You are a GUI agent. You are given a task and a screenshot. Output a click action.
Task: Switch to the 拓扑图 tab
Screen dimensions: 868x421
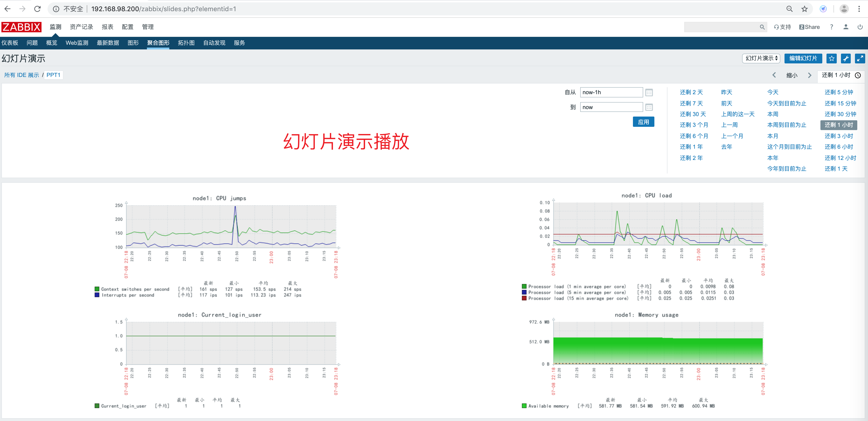[x=186, y=43]
